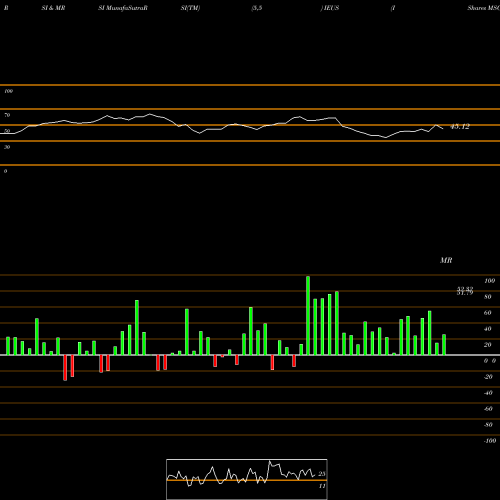This screenshot has height=500, width=500.
Task: Click the overlapping MR value 51.79
Action: click(465, 293)
